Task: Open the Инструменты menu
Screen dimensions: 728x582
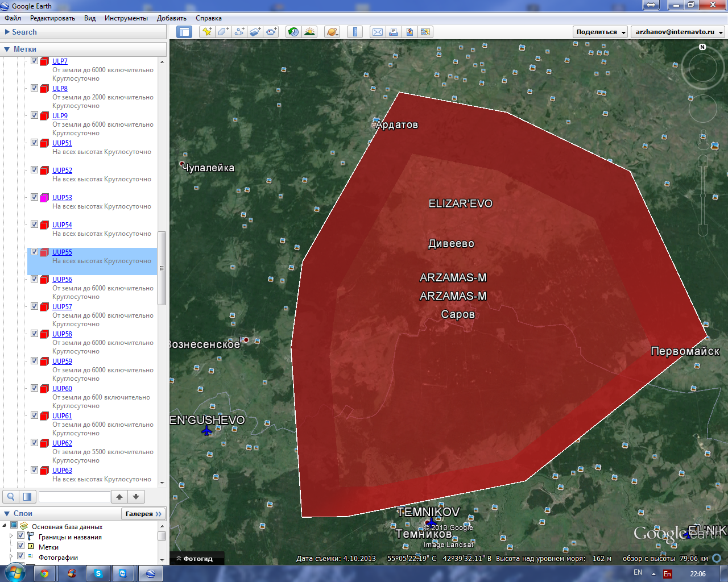Action: (126, 18)
